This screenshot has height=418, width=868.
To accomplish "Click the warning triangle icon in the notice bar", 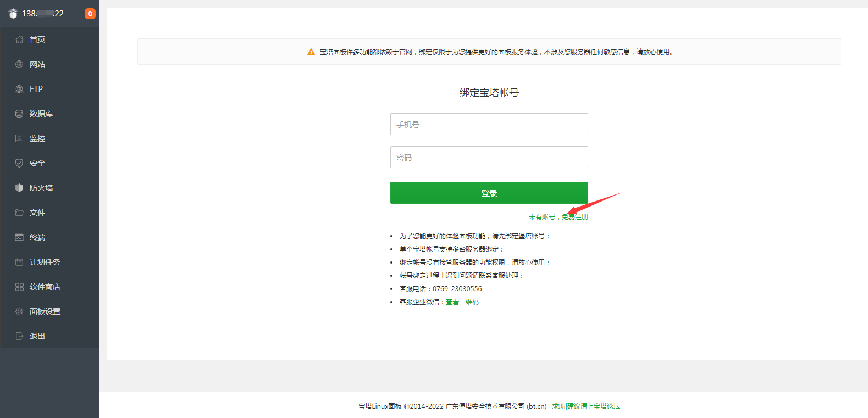I will coord(311,52).
